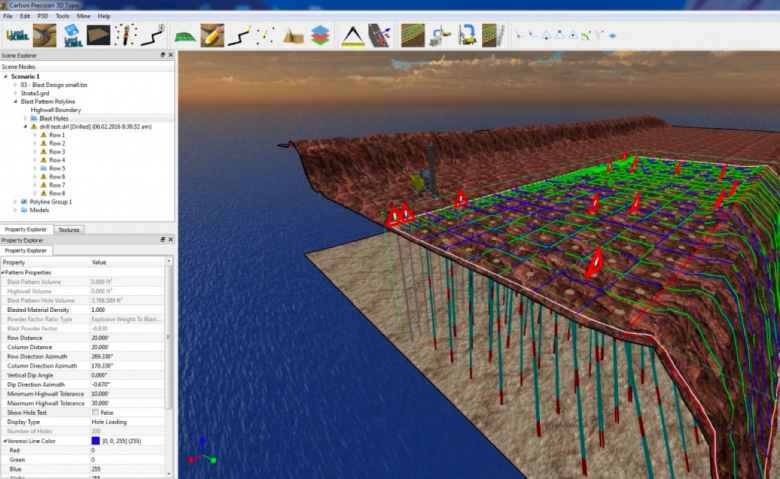Viewport: 780px width, 479px height.
Task: Click the colored stacked layers toolbar icon
Action: 320,36
